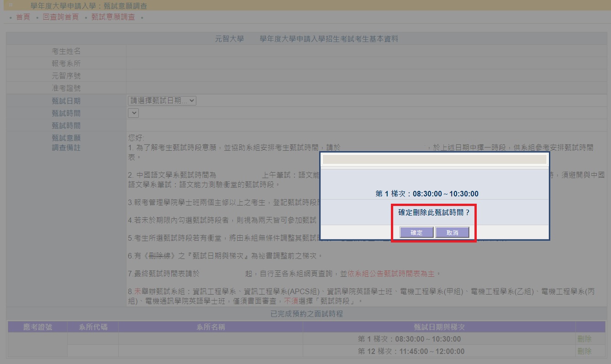Click the blank title bar of the dialog
This screenshot has height=364, width=611.
click(x=434, y=159)
